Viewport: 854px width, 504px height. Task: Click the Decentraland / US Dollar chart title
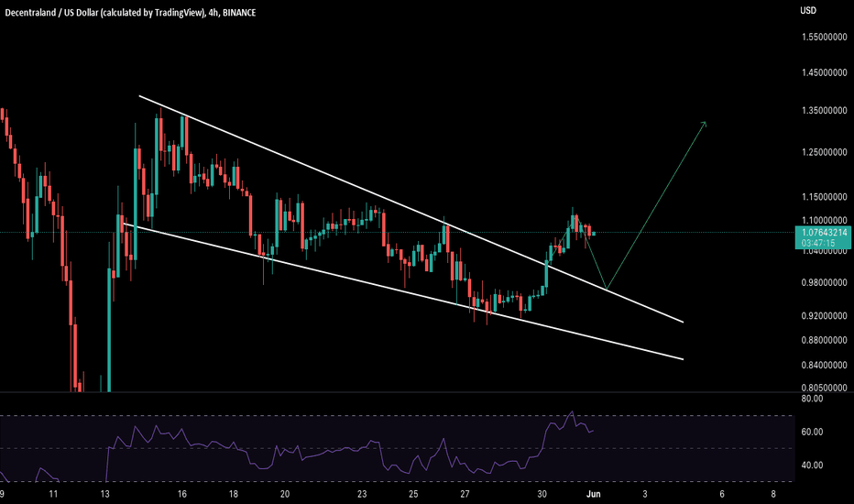[130, 13]
